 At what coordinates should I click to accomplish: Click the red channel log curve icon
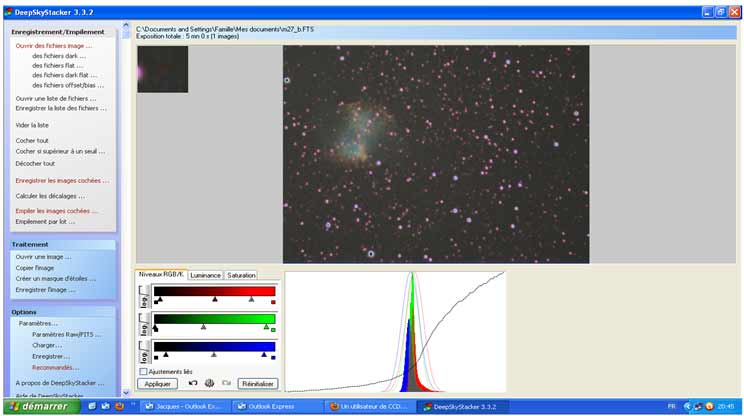pos(144,296)
